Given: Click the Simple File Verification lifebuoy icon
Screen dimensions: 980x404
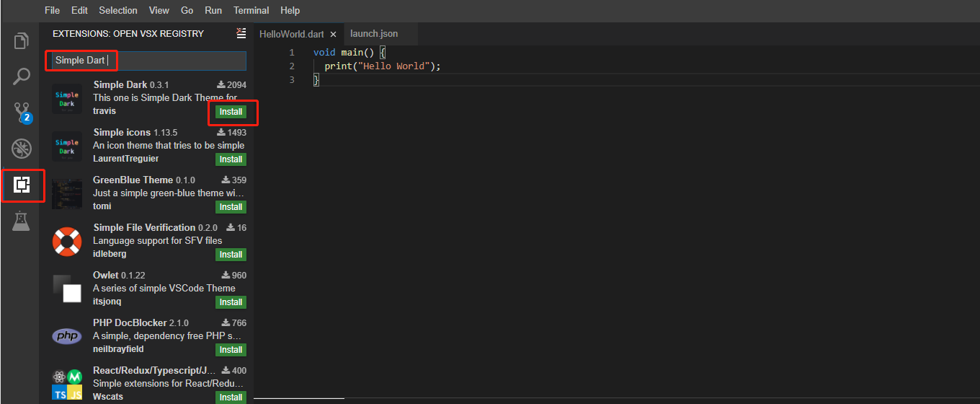Looking at the screenshot, I should point(67,242).
